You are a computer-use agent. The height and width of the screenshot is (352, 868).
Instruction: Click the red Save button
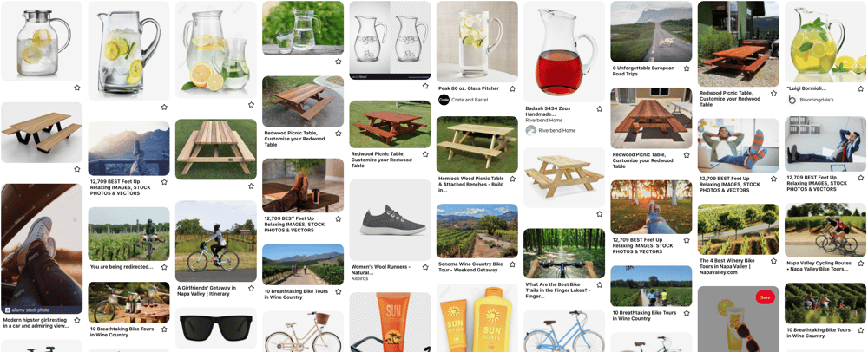pos(765,297)
